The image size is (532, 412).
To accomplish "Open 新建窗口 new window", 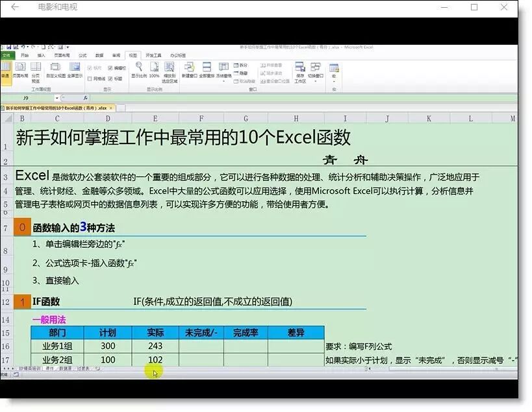I will tap(189, 70).
